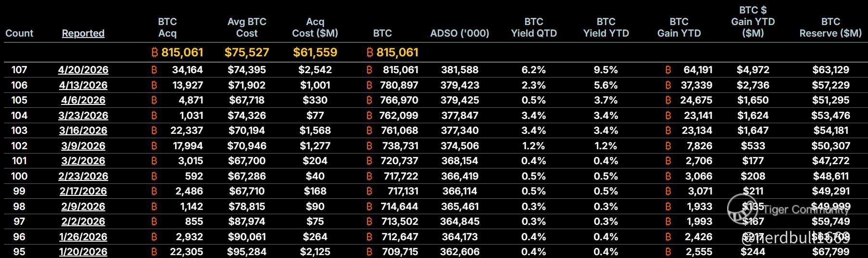Click Bitcoin symbol next to 738,731 holdings
Screen dimensions: 868x258
coord(369,146)
